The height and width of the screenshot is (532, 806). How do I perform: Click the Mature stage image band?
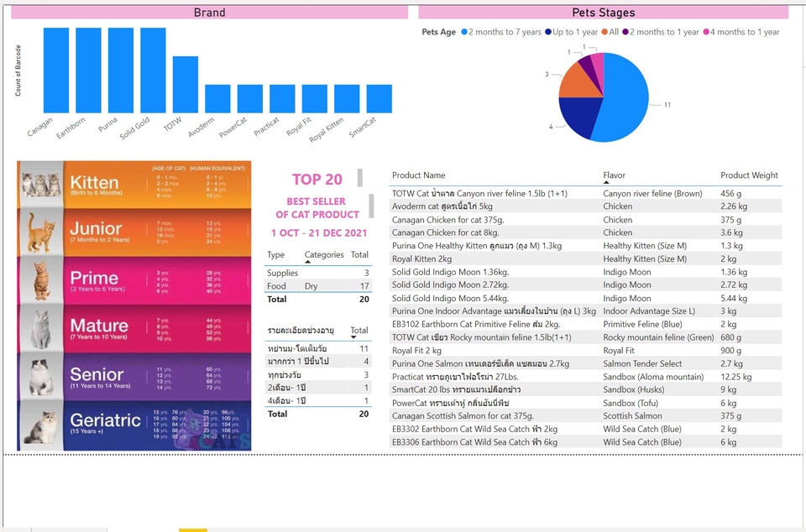pos(134,327)
